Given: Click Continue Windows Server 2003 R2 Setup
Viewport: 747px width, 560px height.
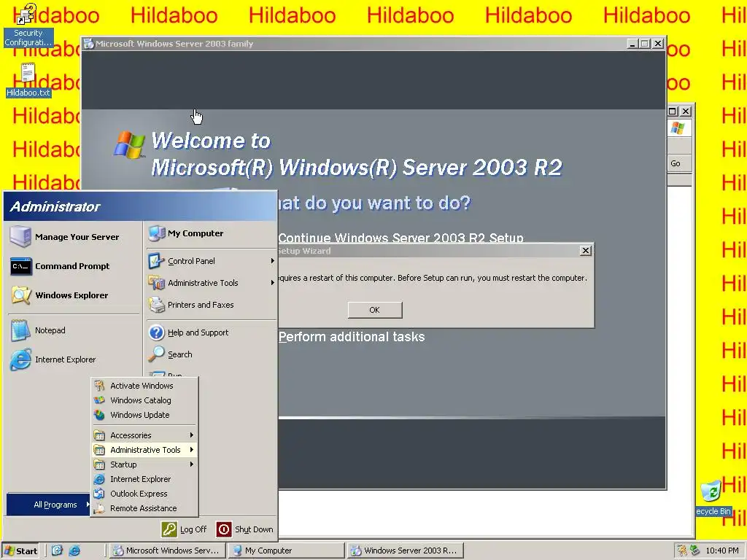Looking at the screenshot, I should pos(400,238).
